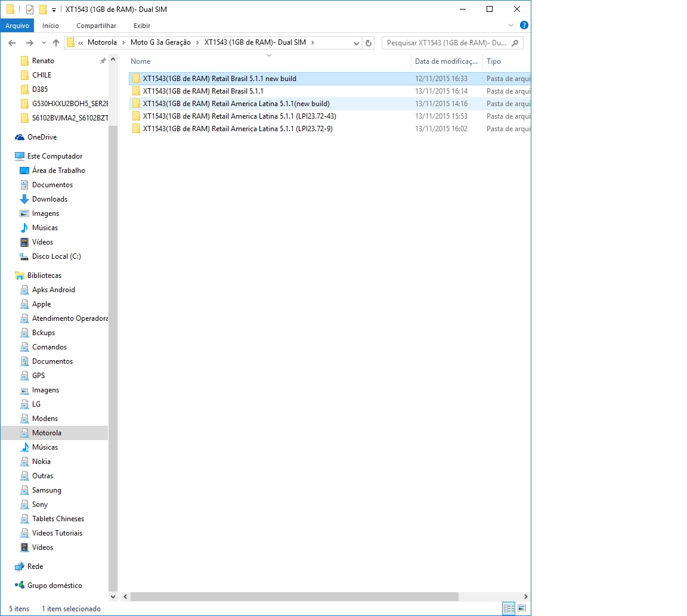Expand breadcrumb arrow after Motorola
687x616 pixels.
[x=123, y=42]
